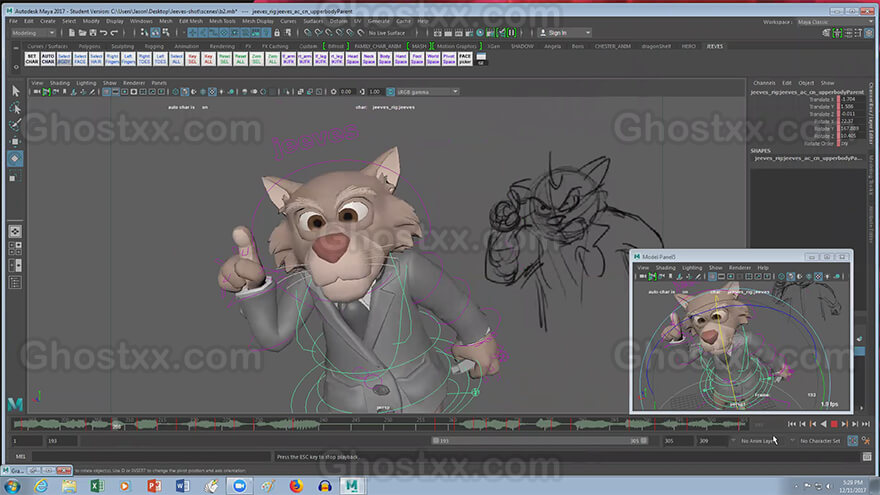Click the Zoom app icon in taskbar
The width and height of the screenshot is (880, 495).
239,485
